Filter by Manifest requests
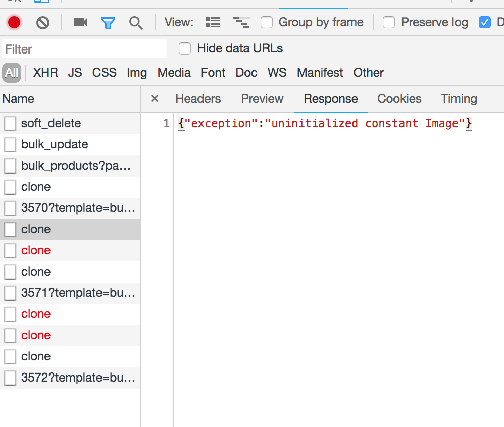The image size is (504, 427). click(320, 73)
